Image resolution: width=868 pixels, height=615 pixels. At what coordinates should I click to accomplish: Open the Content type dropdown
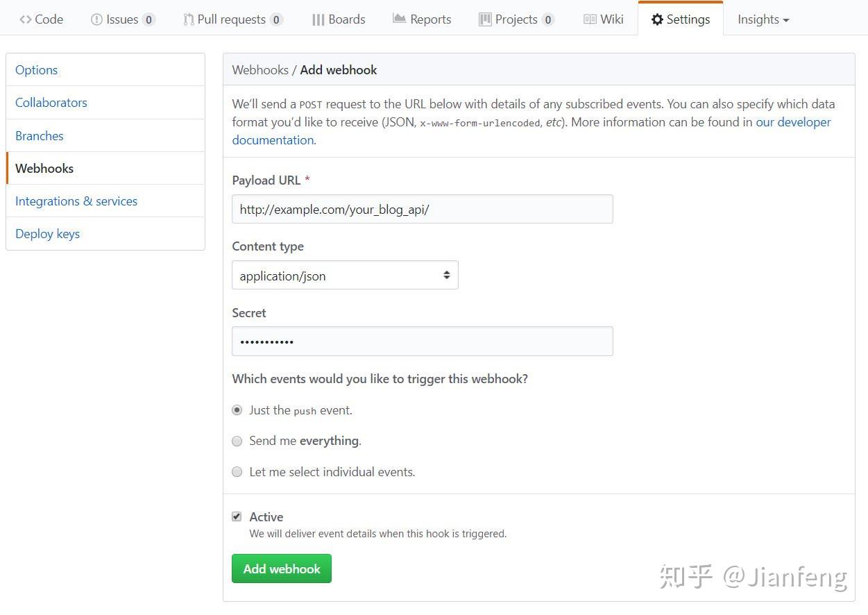point(345,275)
